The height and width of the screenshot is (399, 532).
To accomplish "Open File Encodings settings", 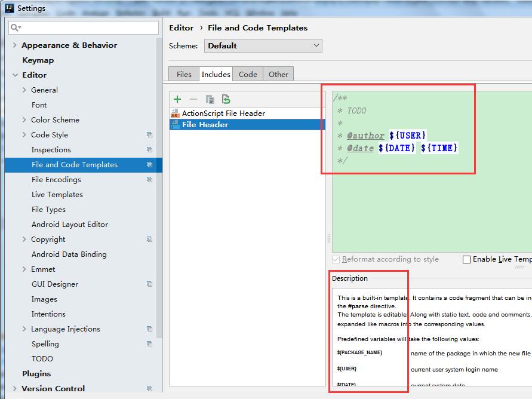I will pyautogui.click(x=56, y=179).
